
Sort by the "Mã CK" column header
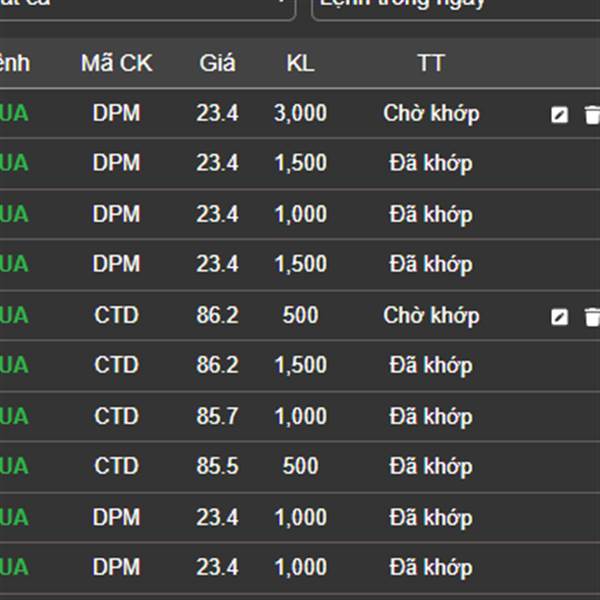[x=116, y=63]
